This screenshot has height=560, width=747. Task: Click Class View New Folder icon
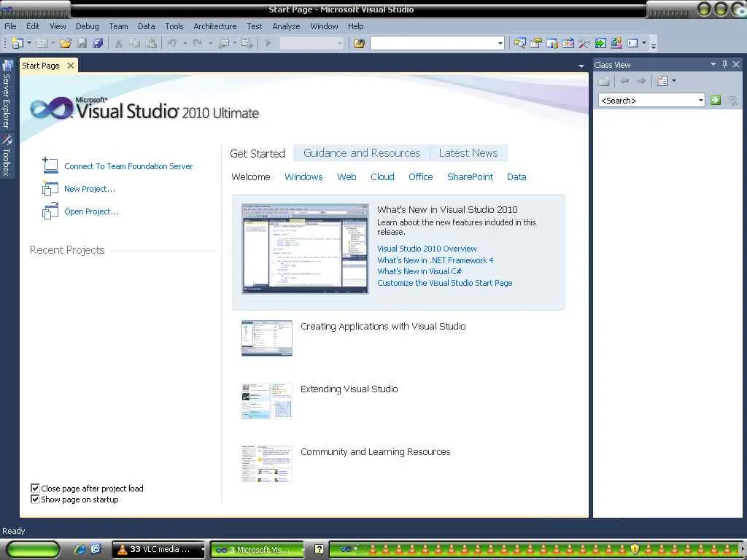coord(604,82)
